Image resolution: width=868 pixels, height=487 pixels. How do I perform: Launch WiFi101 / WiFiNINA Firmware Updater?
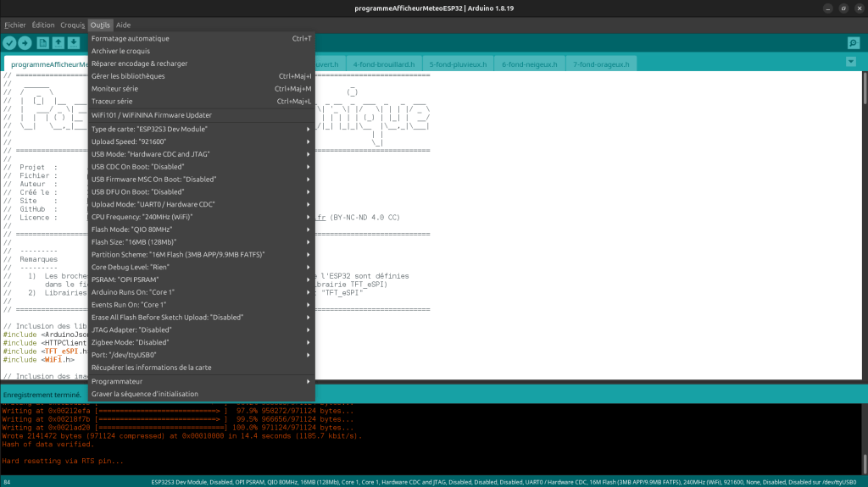tap(202, 115)
